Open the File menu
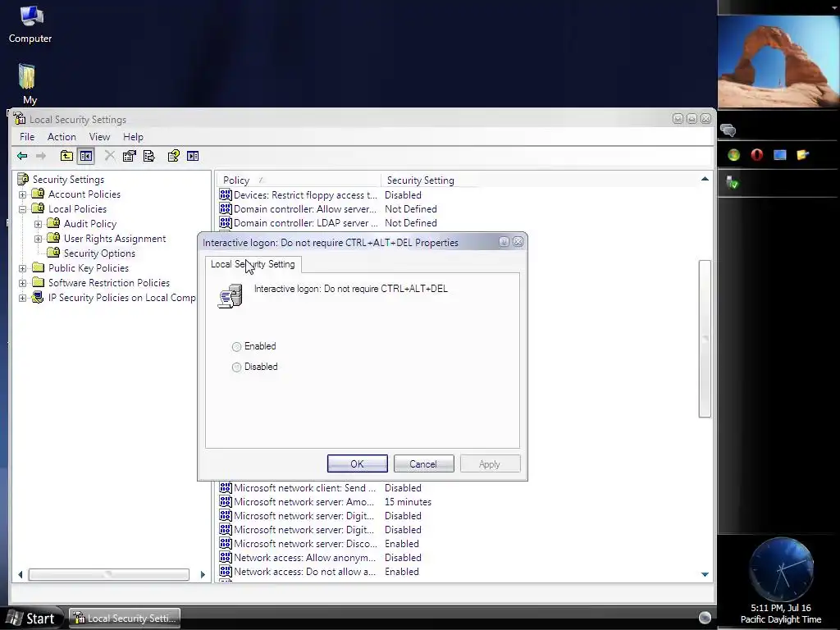 click(27, 137)
